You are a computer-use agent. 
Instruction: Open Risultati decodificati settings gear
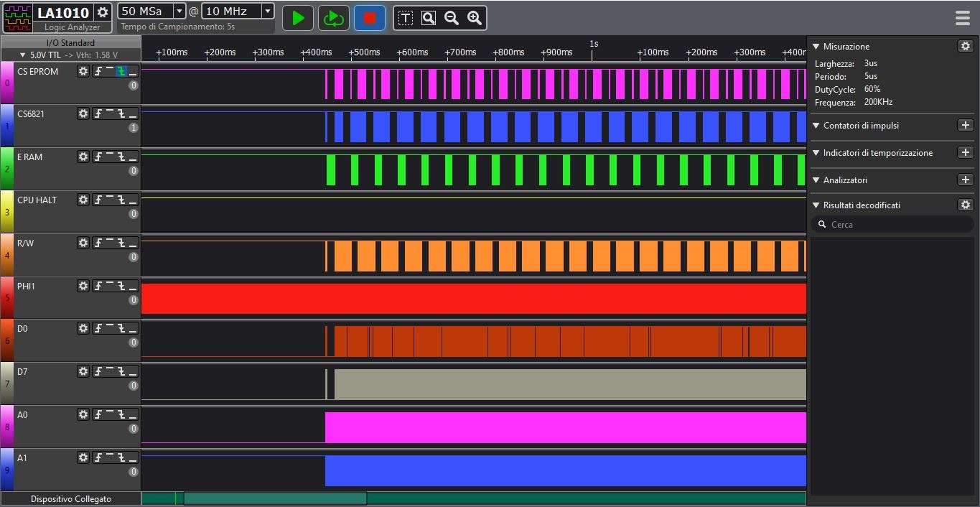click(965, 205)
